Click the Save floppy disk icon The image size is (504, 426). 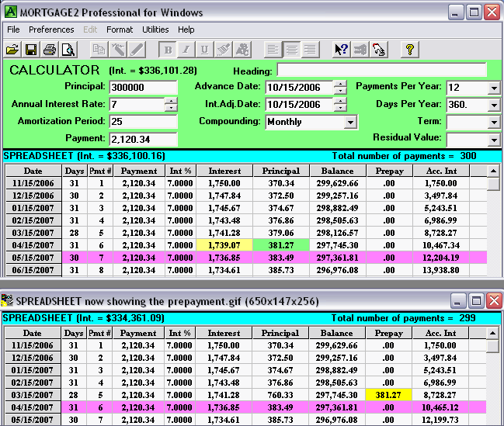click(x=31, y=50)
